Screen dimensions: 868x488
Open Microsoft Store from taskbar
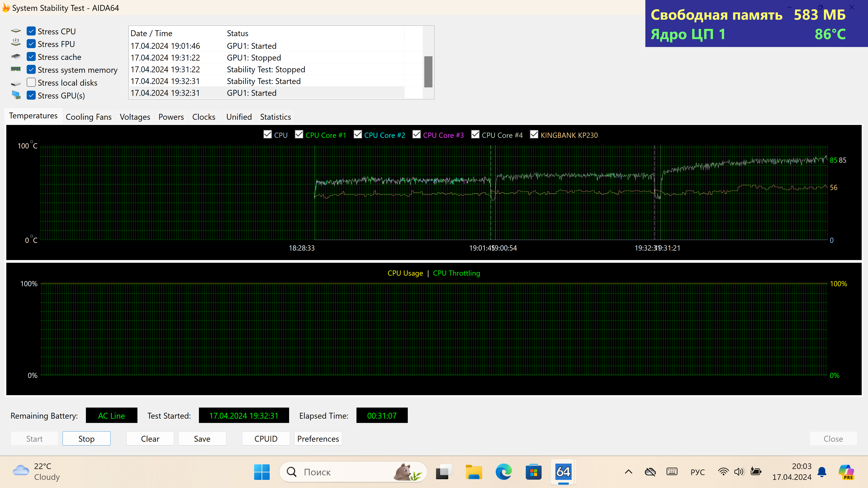(x=533, y=472)
